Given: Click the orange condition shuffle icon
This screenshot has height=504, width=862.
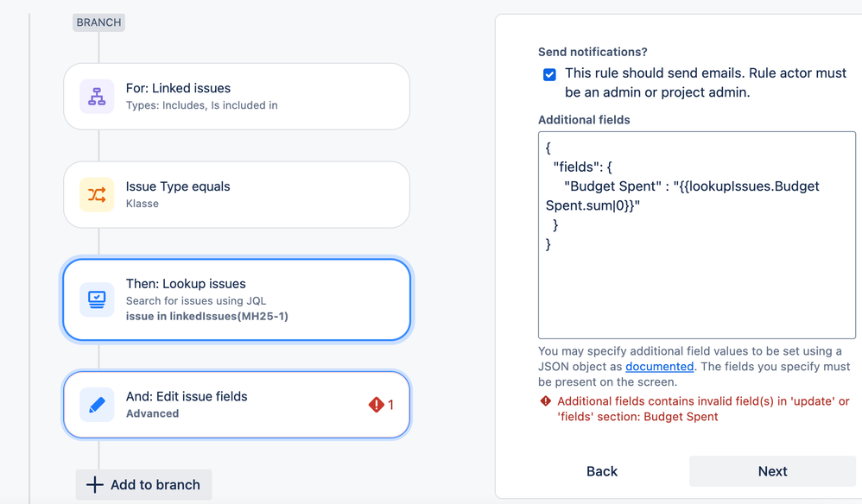Looking at the screenshot, I should tap(97, 194).
